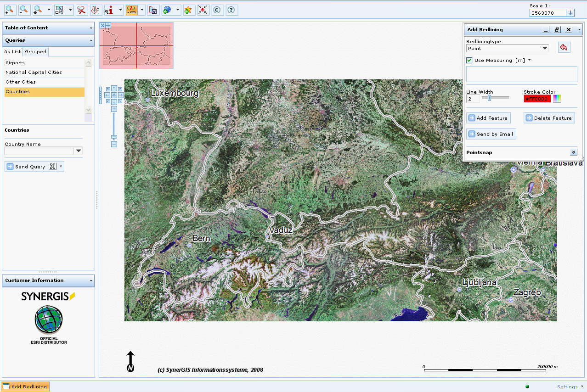This screenshot has width=587, height=392.
Task: Clear the current selection with red X tool
Action: [81, 10]
